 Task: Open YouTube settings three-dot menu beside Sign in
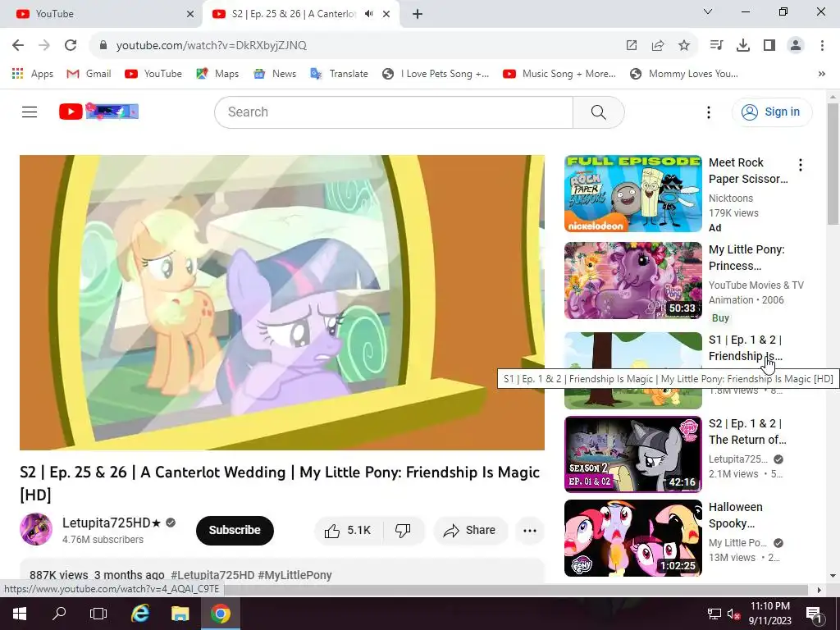point(709,112)
